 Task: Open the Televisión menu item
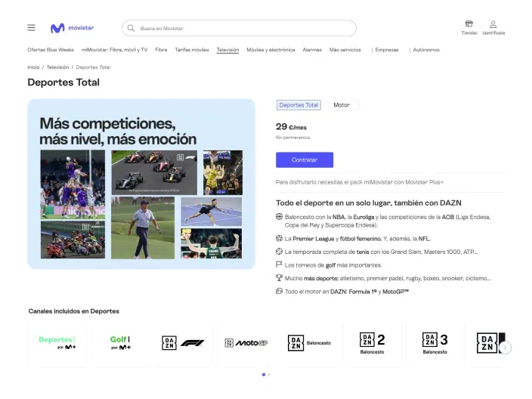pos(227,50)
